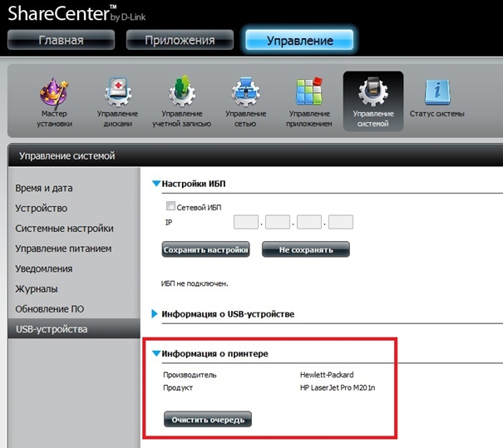Viewport: 503px width, 448px height.
Task: Collapse the Настройки ИБП section
Action: click(x=155, y=184)
